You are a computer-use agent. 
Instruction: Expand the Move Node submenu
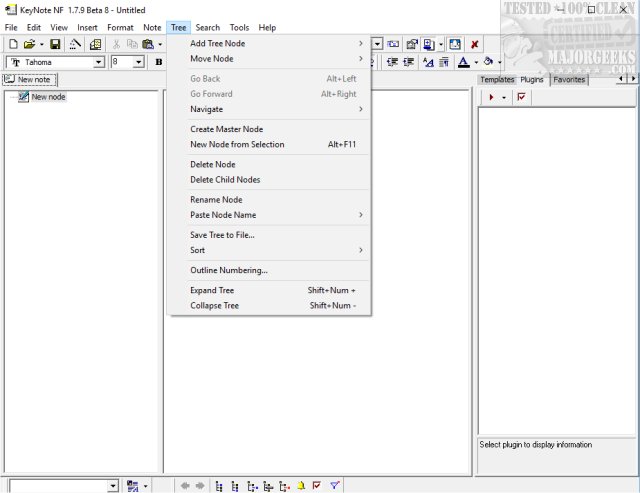point(269,59)
